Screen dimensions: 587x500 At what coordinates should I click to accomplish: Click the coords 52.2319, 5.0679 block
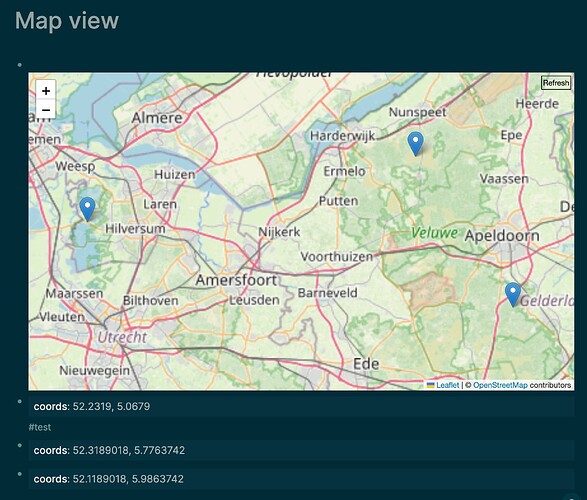301,406
